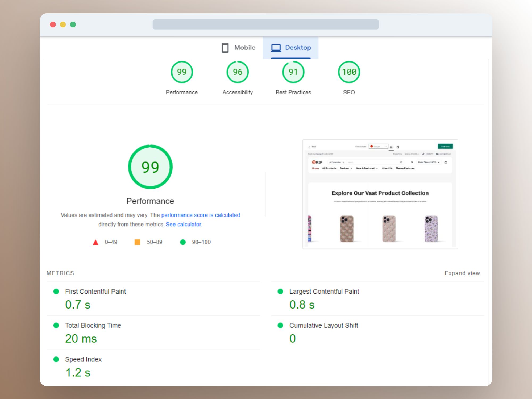Switch to the Mobile tab
Viewport: 532px width, 399px height.
click(239, 48)
